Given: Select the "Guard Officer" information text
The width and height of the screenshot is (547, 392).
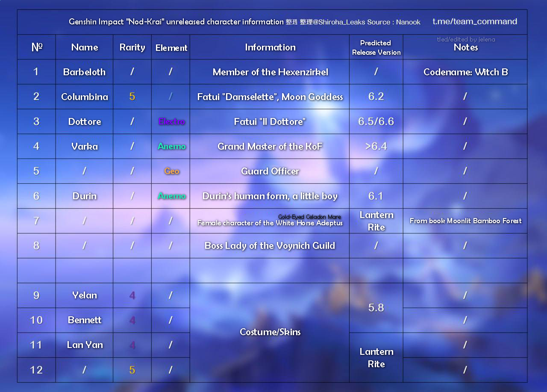Looking at the screenshot, I should pos(270,171).
